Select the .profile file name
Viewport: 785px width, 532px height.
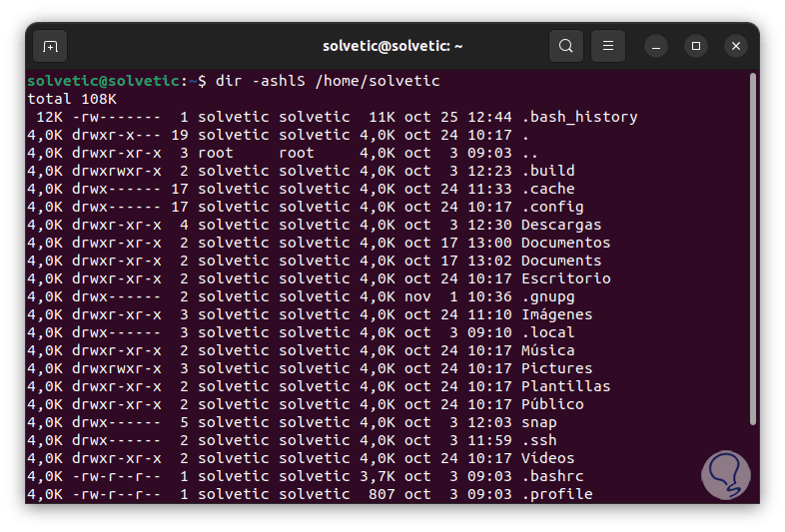point(556,494)
